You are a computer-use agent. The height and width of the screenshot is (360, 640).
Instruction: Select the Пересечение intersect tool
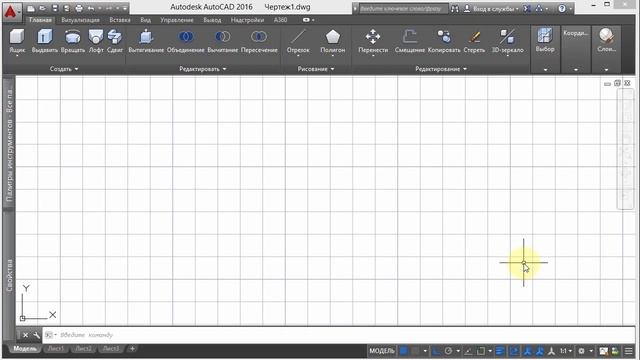click(x=259, y=41)
